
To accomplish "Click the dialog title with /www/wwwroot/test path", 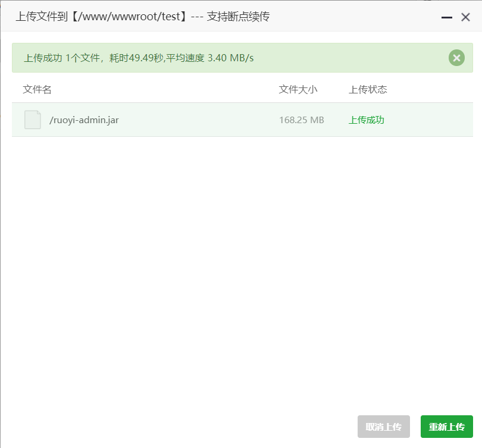I will point(143,17).
